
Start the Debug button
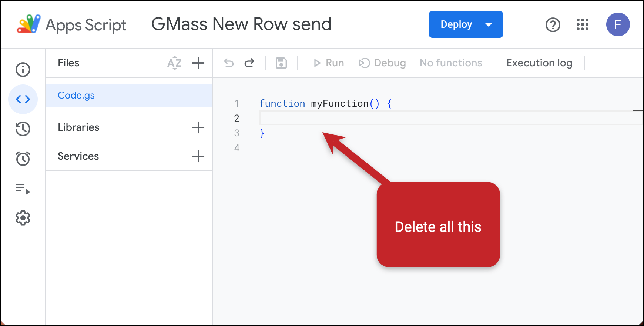[382, 63]
